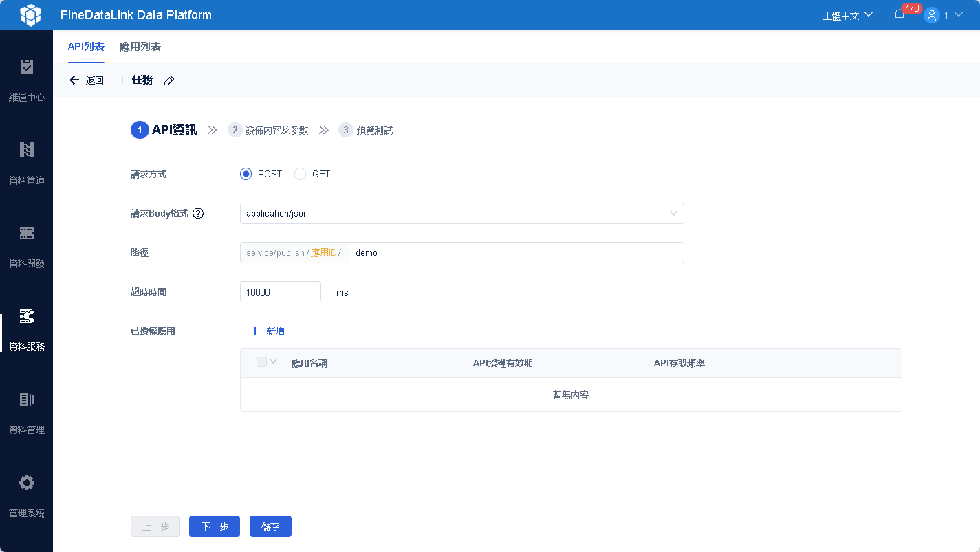Open the 資料管道 sidebar section

click(x=26, y=164)
